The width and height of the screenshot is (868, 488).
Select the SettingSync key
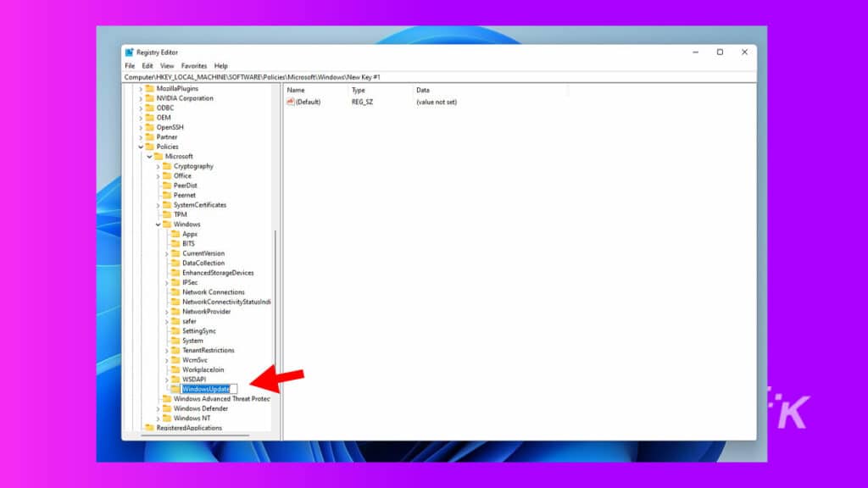click(x=198, y=331)
